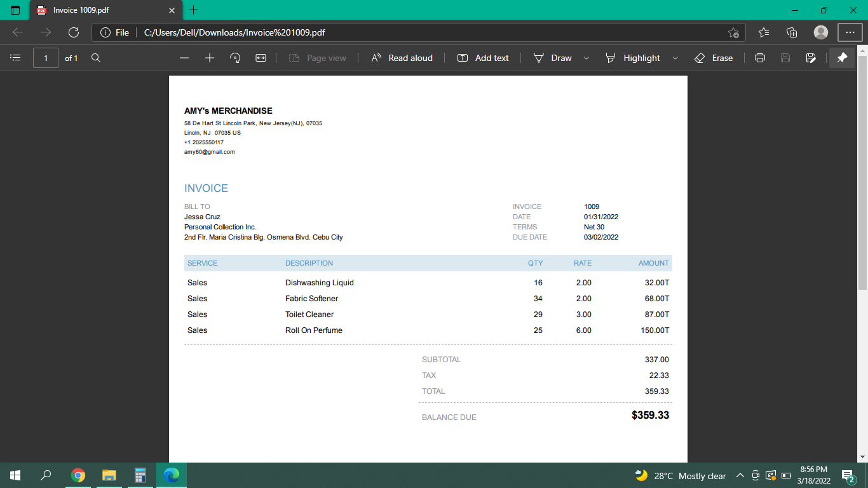868x488 pixels.
Task: Open File Explorer from the taskbar
Action: pos(109,475)
